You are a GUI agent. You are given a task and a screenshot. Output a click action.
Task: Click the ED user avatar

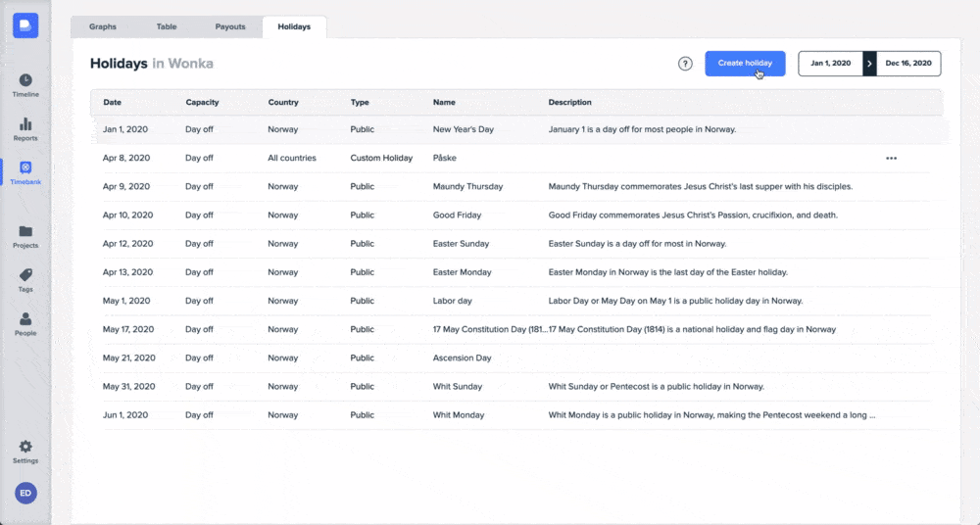coord(25,493)
